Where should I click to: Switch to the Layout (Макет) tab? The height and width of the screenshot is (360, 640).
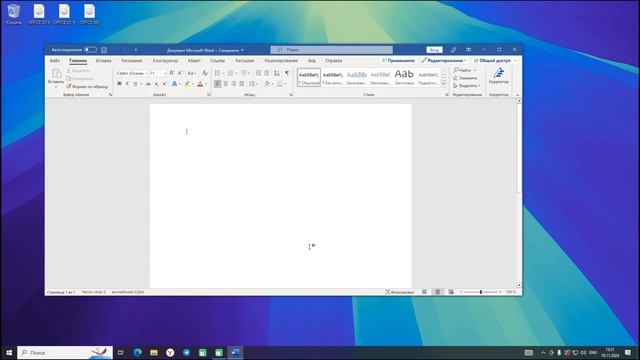(194, 60)
